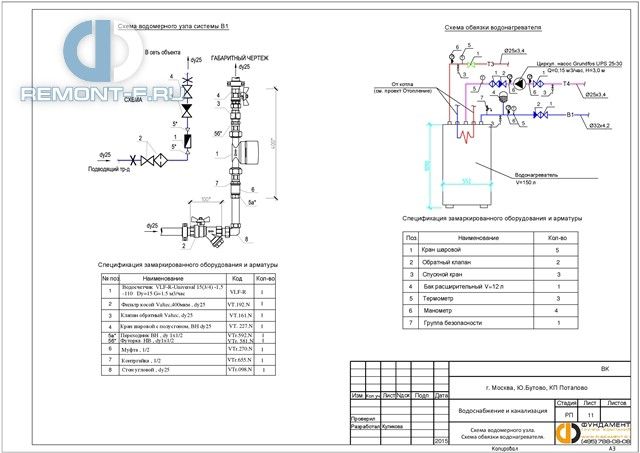The width and height of the screenshot is (640, 453).
Task: Select the 'Кран шаровой' row in right table
Action: coord(490,250)
